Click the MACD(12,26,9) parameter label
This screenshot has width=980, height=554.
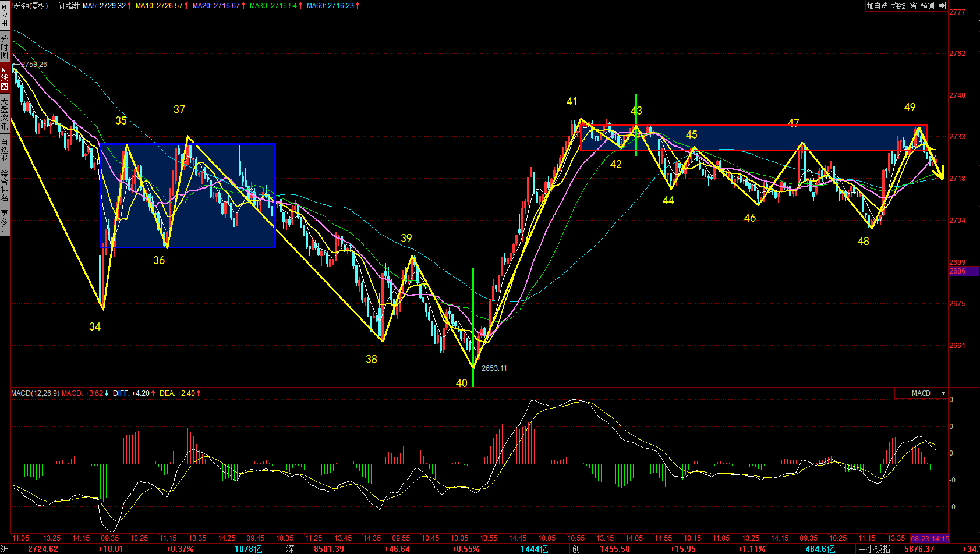pyautogui.click(x=35, y=393)
